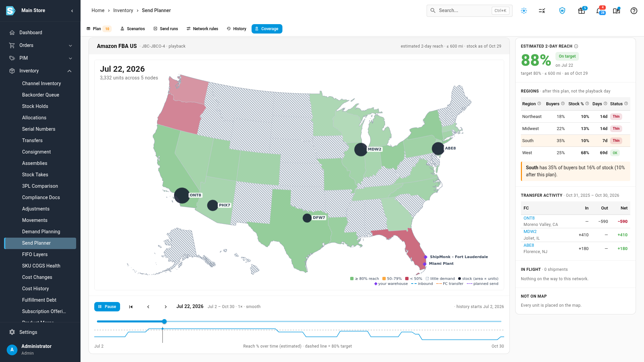Step playback forward one day
The height and width of the screenshot is (362, 644).
point(166,307)
